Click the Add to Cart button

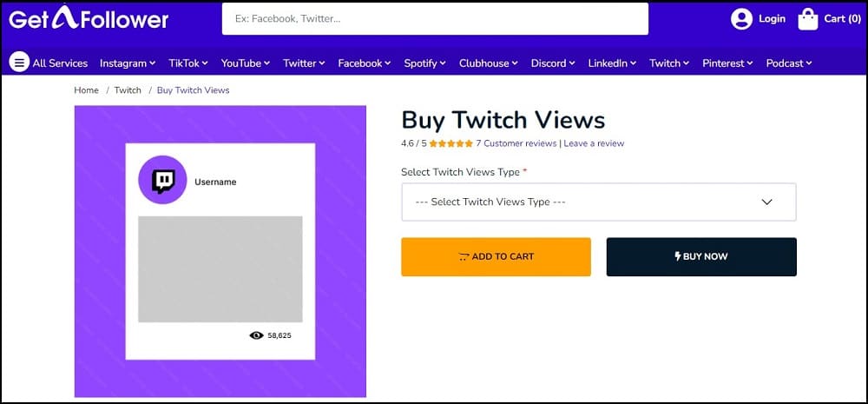pyautogui.click(x=496, y=256)
